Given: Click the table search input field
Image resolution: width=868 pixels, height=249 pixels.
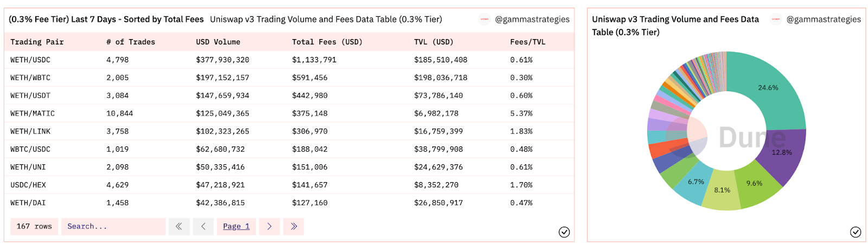Looking at the screenshot, I should point(113,226).
